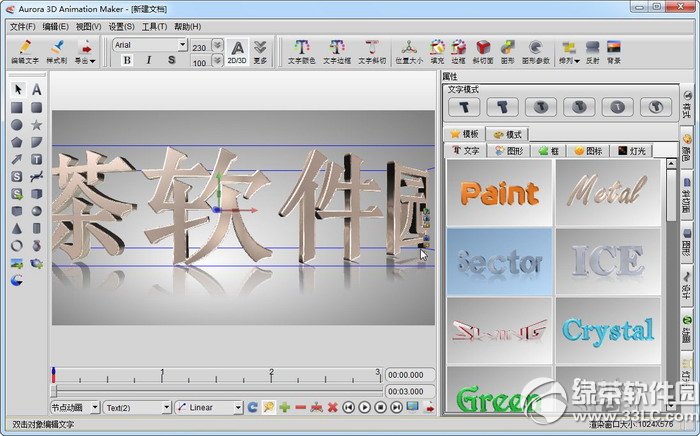
Task: Switch to the 模板 template tab
Action: (x=464, y=134)
